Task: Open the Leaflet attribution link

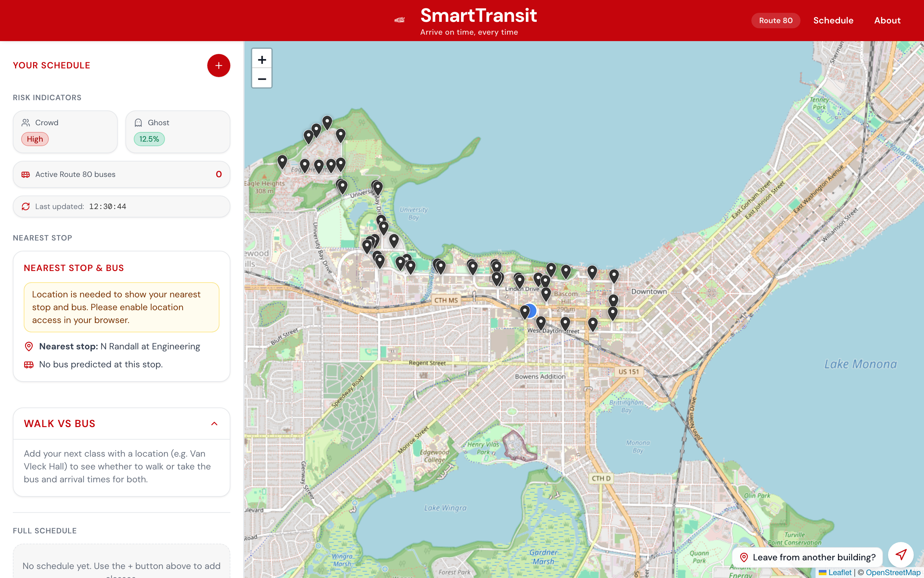Action: coord(835,572)
